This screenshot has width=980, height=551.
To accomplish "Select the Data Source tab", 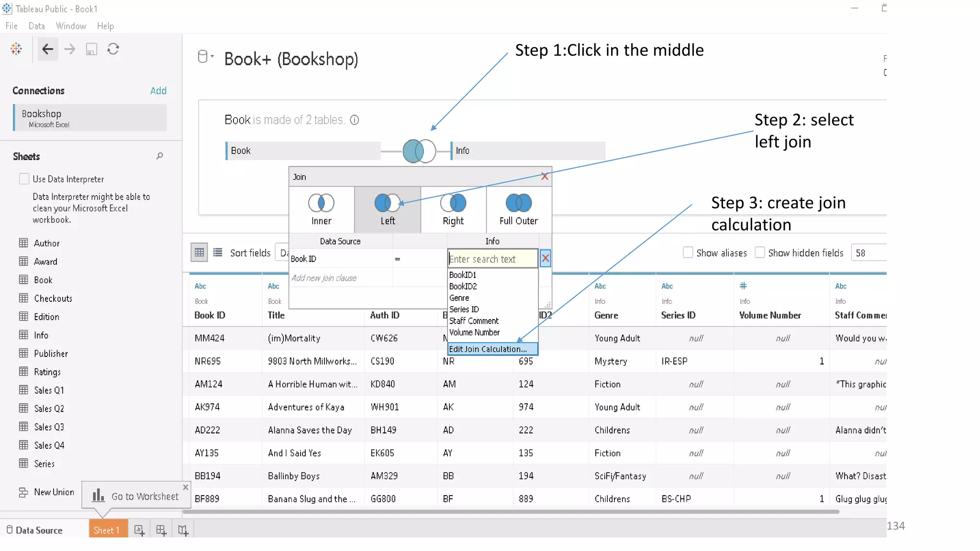I will (34, 530).
